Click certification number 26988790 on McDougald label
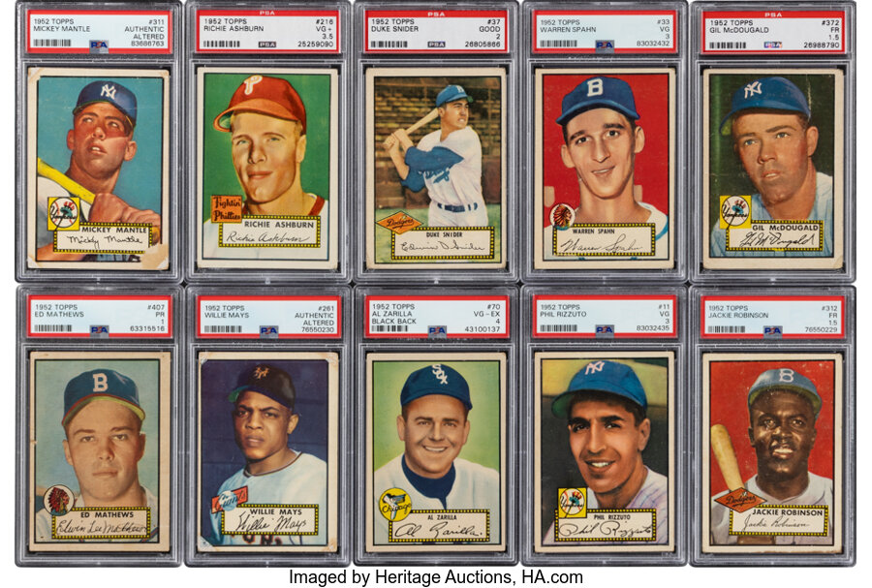 pos(822,45)
